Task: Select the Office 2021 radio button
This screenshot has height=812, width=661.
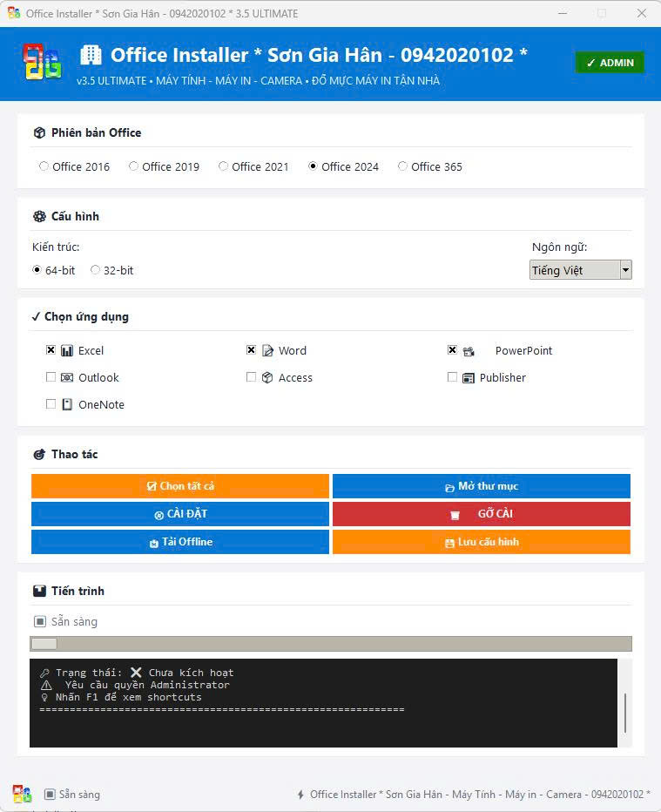Action: pyautogui.click(x=223, y=166)
